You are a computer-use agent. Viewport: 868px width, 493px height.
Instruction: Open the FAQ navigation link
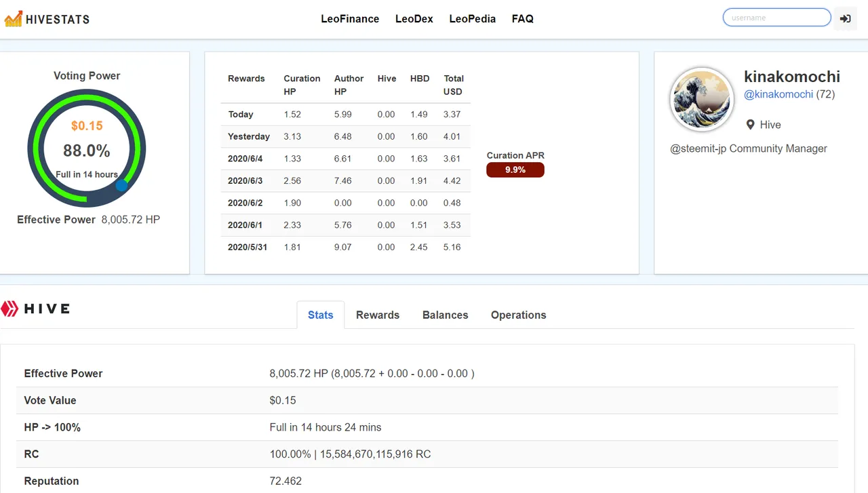523,19
